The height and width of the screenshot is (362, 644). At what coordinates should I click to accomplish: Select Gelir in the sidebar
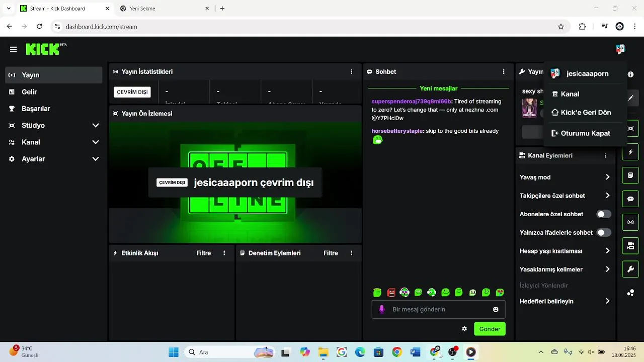(54, 92)
